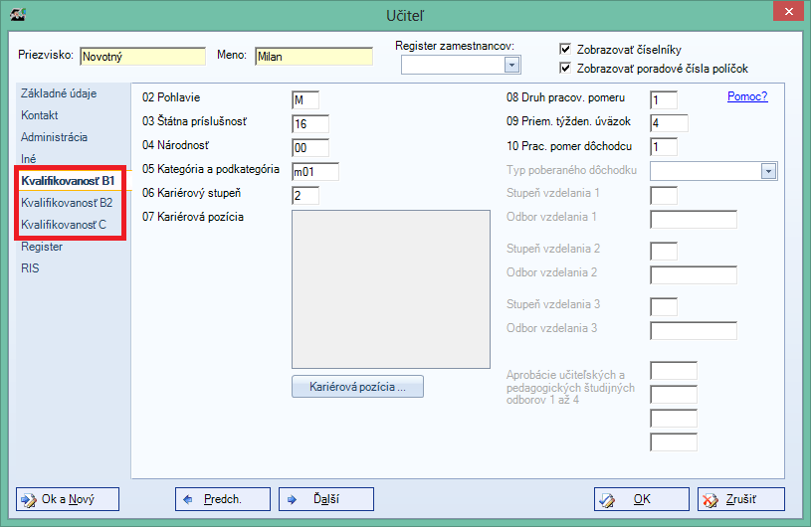Click the Predch. left arrow icon
Viewport: 812px width, 527px height.
click(188, 500)
